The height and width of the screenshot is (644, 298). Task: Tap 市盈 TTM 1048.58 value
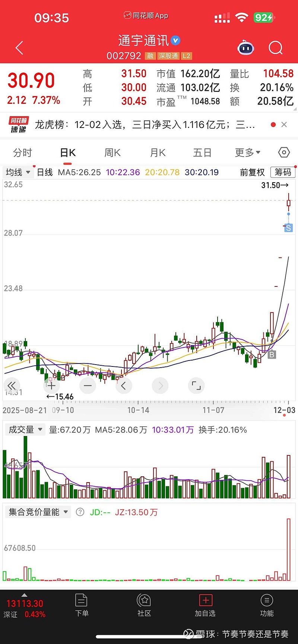(205, 101)
